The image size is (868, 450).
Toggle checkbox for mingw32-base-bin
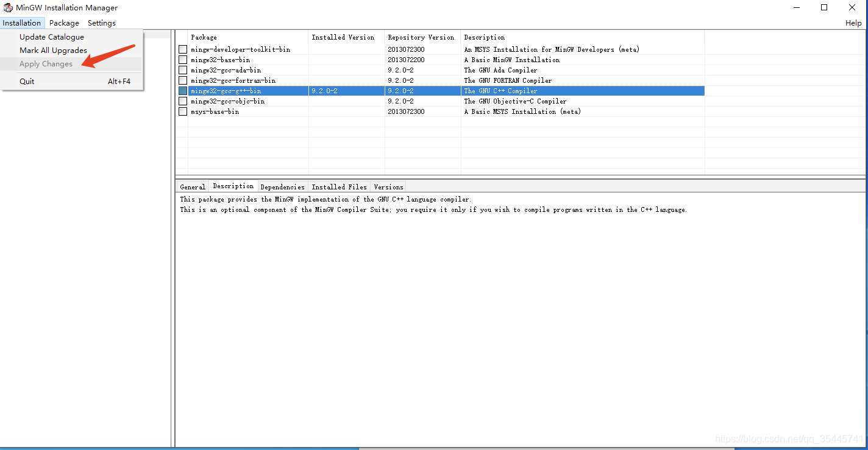[183, 60]
